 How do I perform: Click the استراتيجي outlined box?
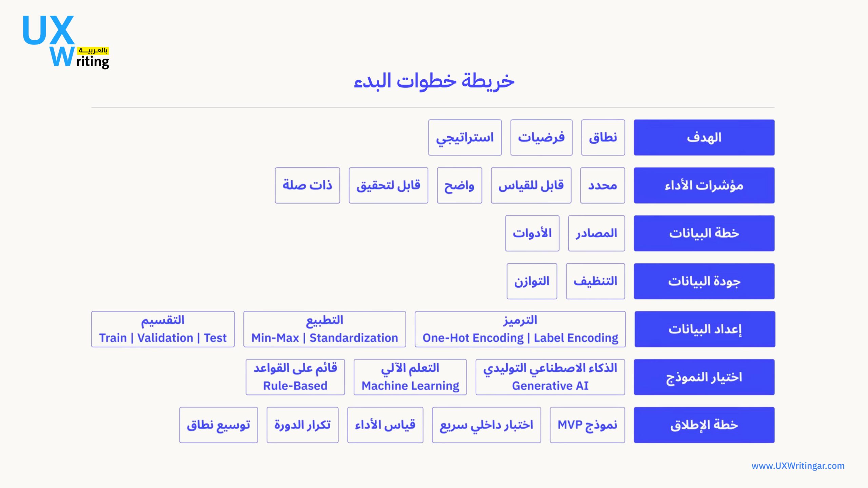tap(465, 137)
